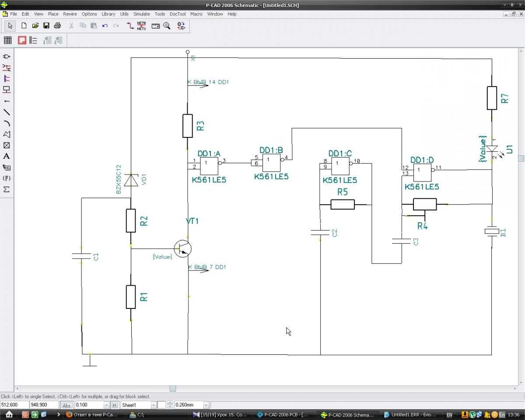Print the schematic sheet

click(x=57, y=26)
